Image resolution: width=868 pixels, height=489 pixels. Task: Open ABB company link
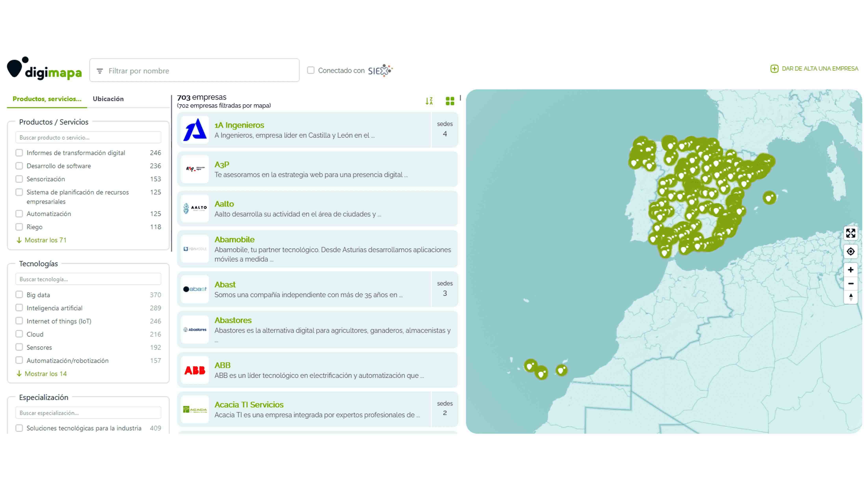click(222, 365)
